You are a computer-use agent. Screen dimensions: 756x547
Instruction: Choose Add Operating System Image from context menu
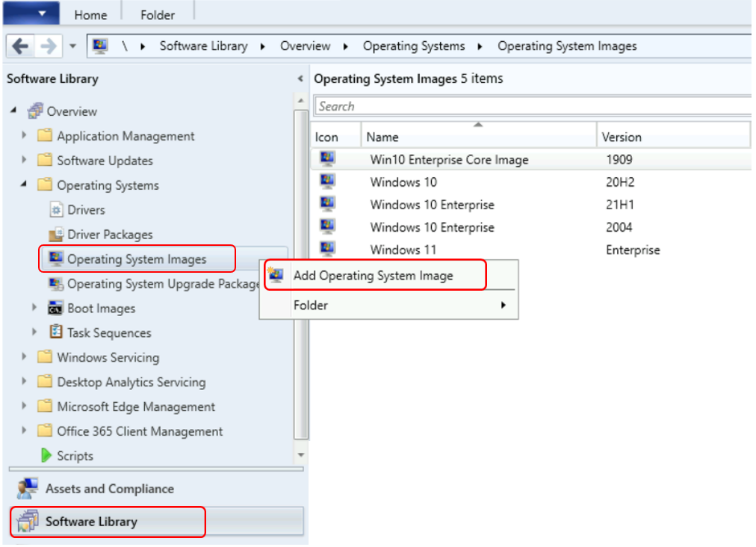(x=388, y=276)
